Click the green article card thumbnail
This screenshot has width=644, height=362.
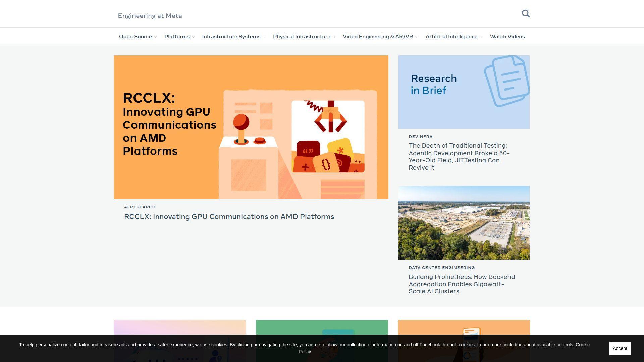tap(322, 327)
